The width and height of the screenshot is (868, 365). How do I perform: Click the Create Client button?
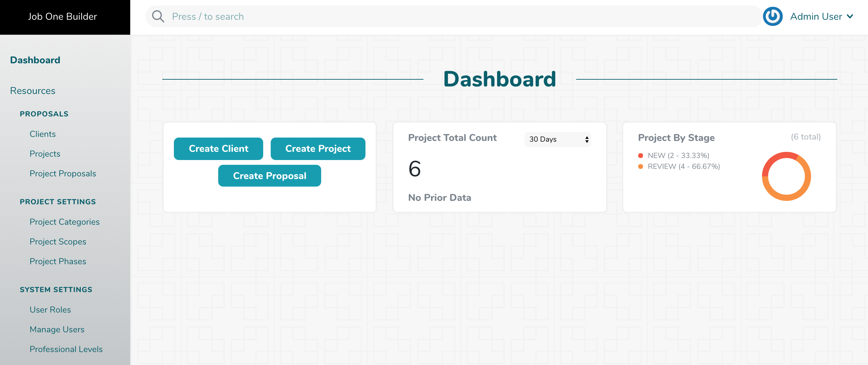(219, 148)
